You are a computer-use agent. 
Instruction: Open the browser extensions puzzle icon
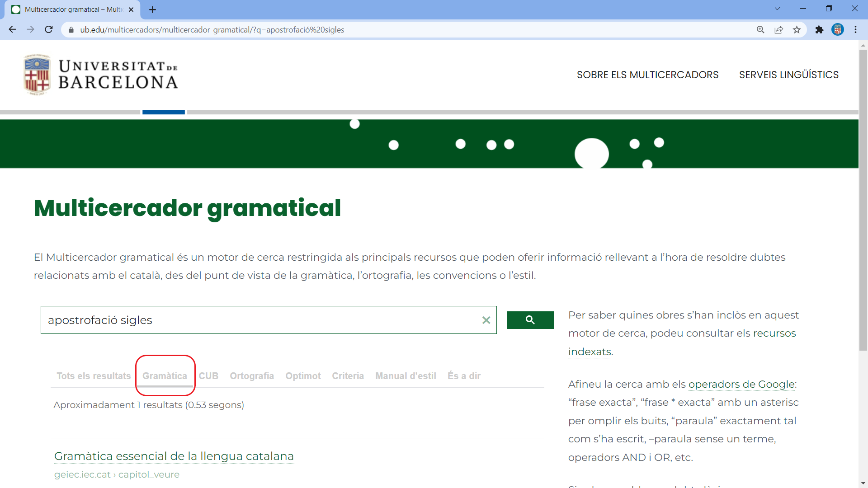pyautogui.click(x=819, y=30)
